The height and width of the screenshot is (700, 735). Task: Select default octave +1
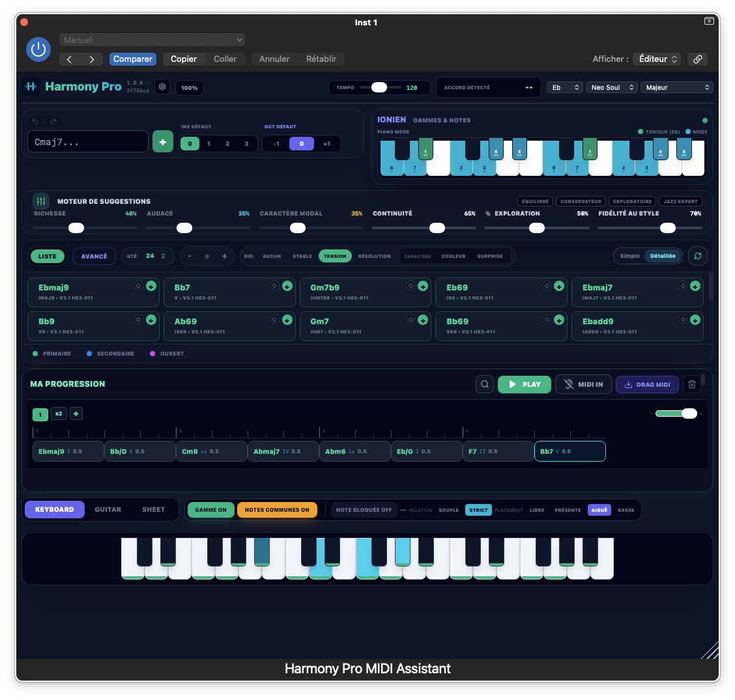pyautogui.click(x=326, y=144)
